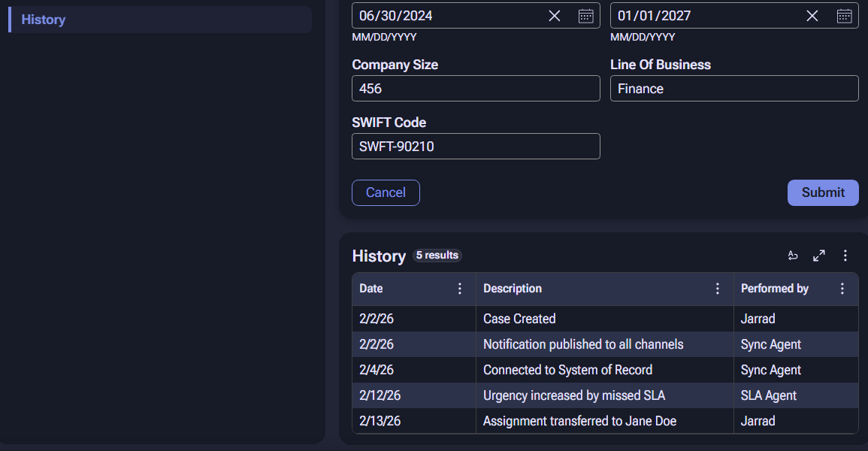Viewport: 868px width, 451px height.
Task: Open the Description column options menu
Action: tap(717, 289)
